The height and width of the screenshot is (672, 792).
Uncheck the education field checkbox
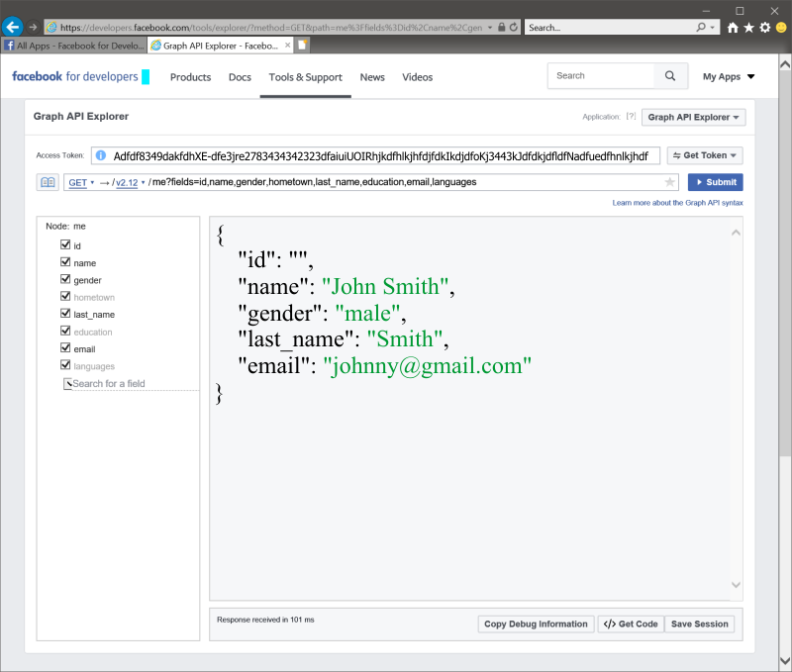point(65,331)
